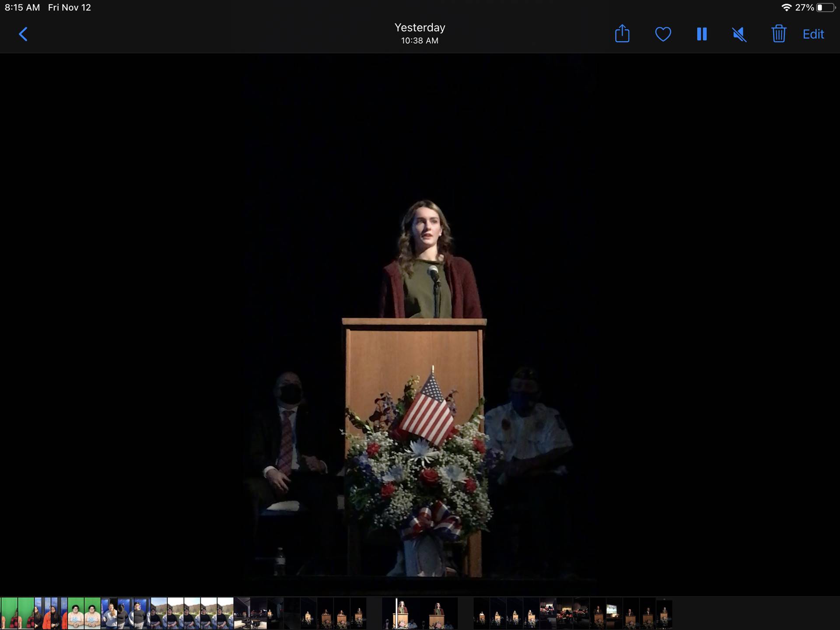
Task: Tap the white playhead in the frame scrubber
Action: (x=396, y=613)
